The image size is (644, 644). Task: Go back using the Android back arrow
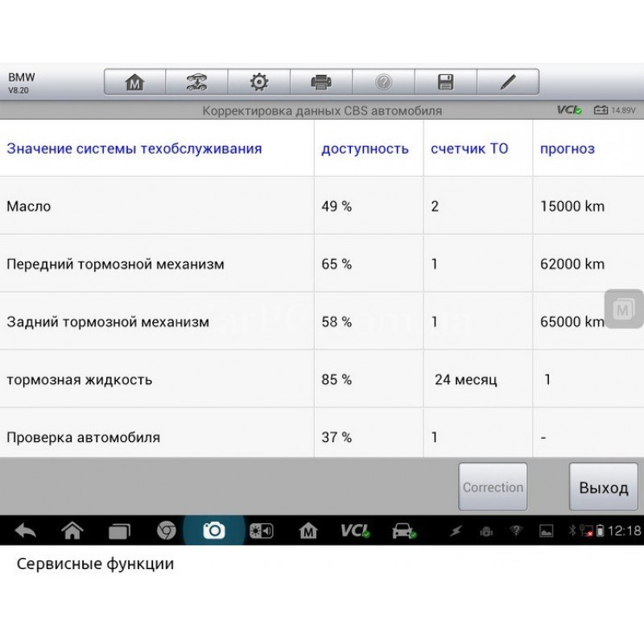point(24,531)
